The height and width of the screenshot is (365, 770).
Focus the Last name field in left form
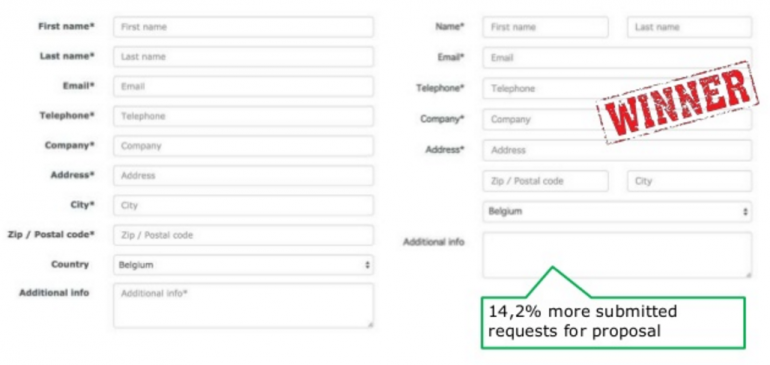tap(243, 57)
